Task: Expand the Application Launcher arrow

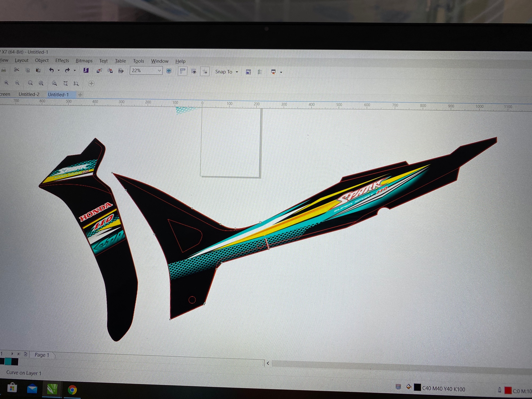Action: (x=281, y=72)
